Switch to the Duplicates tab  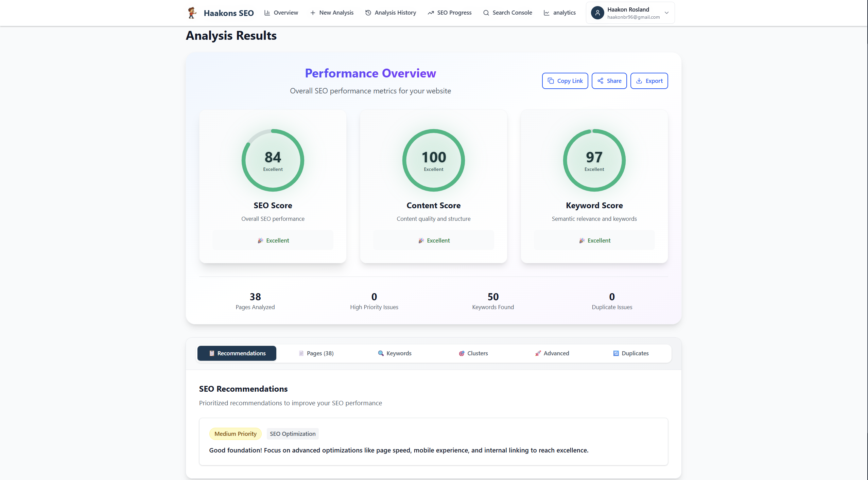pos(631,353)
